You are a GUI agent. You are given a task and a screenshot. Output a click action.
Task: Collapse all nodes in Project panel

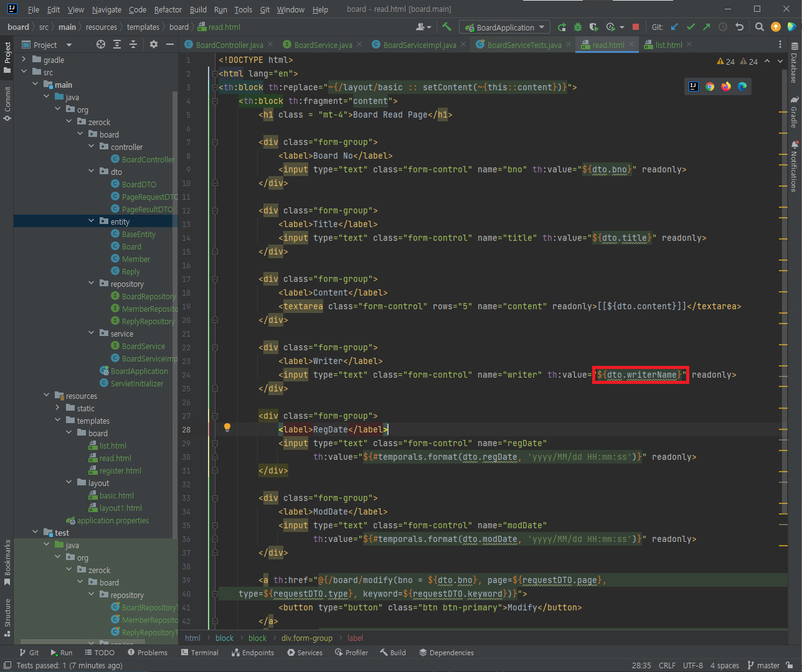coord(133,44)
